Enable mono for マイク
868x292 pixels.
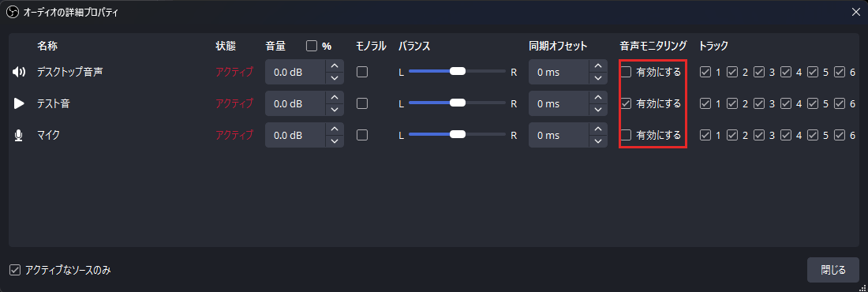[362, 135]
